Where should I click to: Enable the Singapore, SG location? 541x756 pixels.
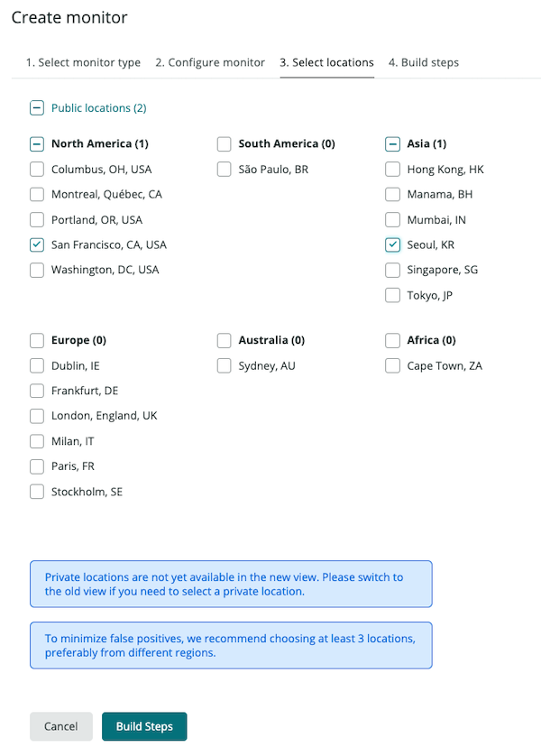point(392,270)
